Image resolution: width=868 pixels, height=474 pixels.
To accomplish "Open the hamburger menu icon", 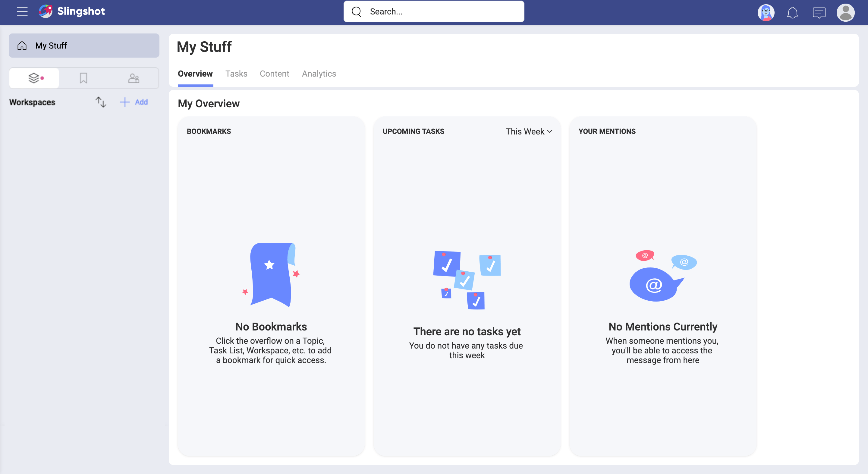I will point(22,12).
